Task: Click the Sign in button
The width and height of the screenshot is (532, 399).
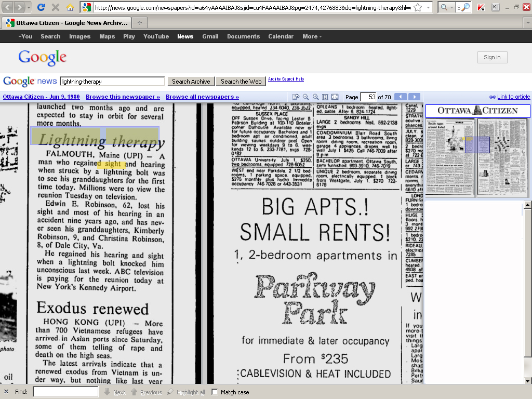Action: pos(492,57)
